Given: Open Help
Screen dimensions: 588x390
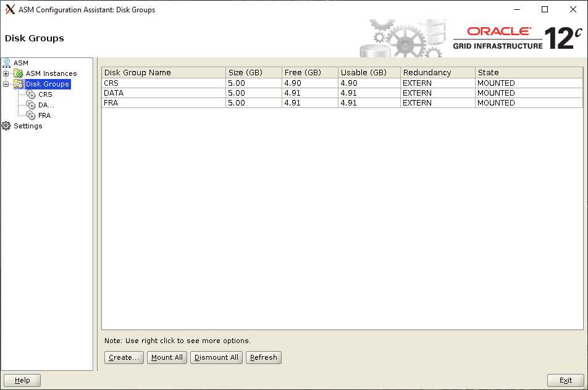Looking at the screenshot, I should tap(22, 380).
